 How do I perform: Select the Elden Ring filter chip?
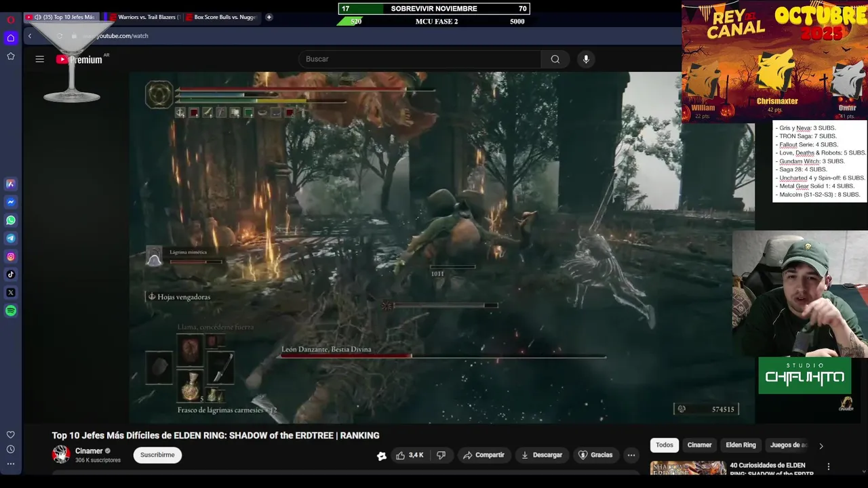click(741, 445)
